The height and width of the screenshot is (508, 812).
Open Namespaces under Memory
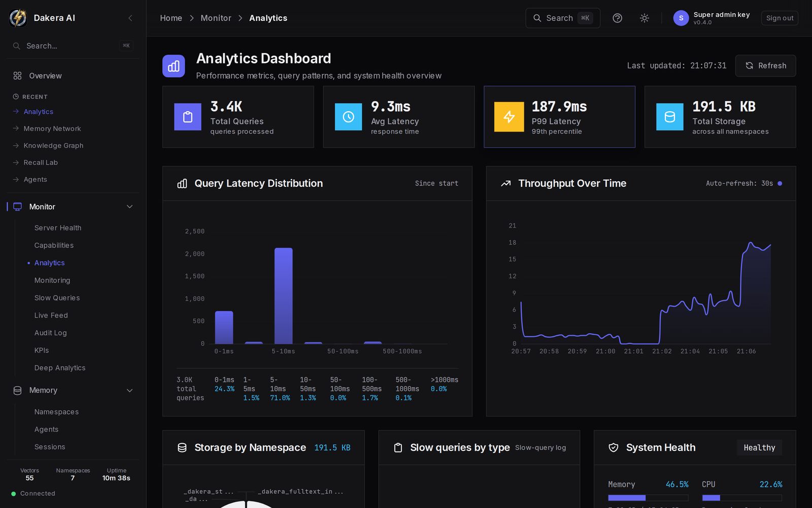tap(56, 412)
